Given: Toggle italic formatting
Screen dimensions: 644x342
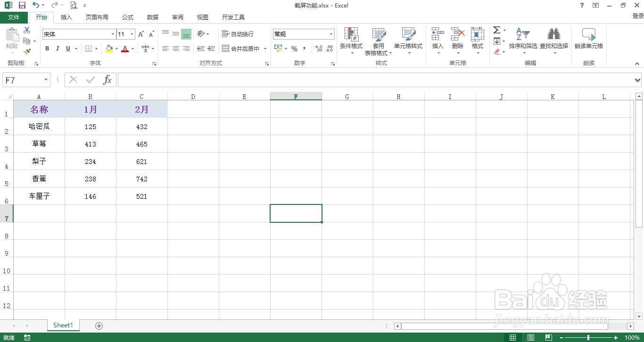Looking at the screenshot, I should click(57, 49).
